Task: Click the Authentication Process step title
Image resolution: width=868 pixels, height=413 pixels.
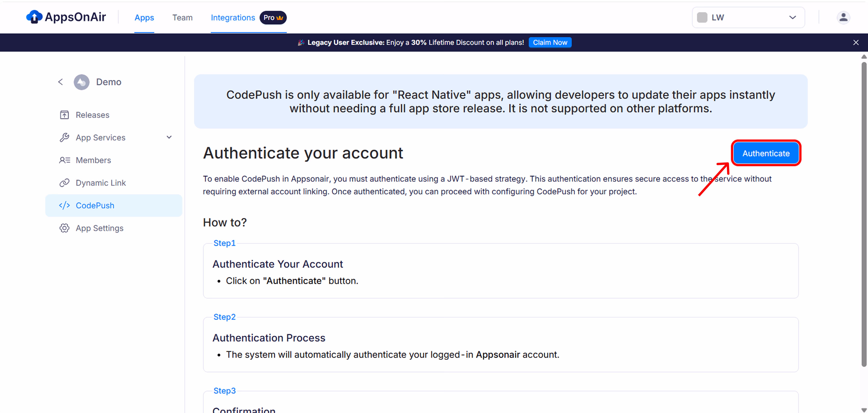Action: click(269, 338)
